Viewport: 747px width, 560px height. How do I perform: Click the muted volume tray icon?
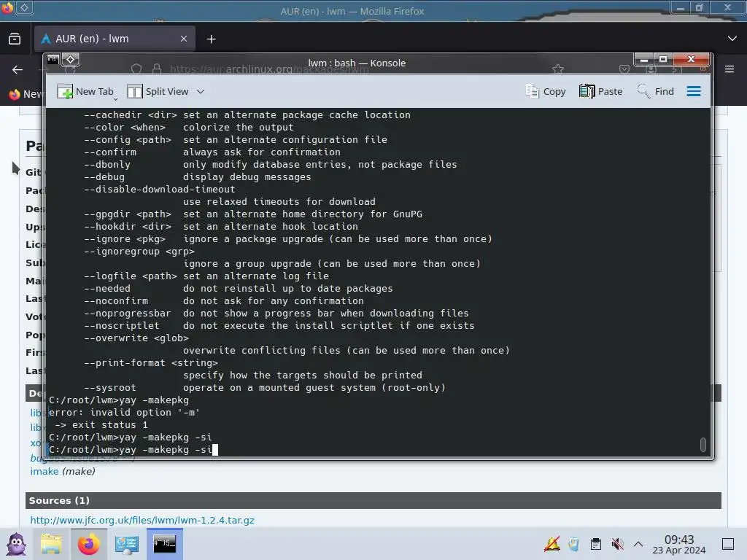click(617, 544)
